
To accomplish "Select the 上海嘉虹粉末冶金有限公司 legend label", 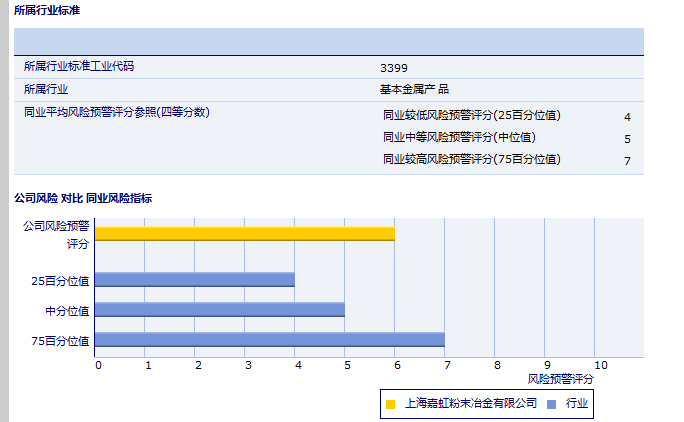I will click(470, 404).
